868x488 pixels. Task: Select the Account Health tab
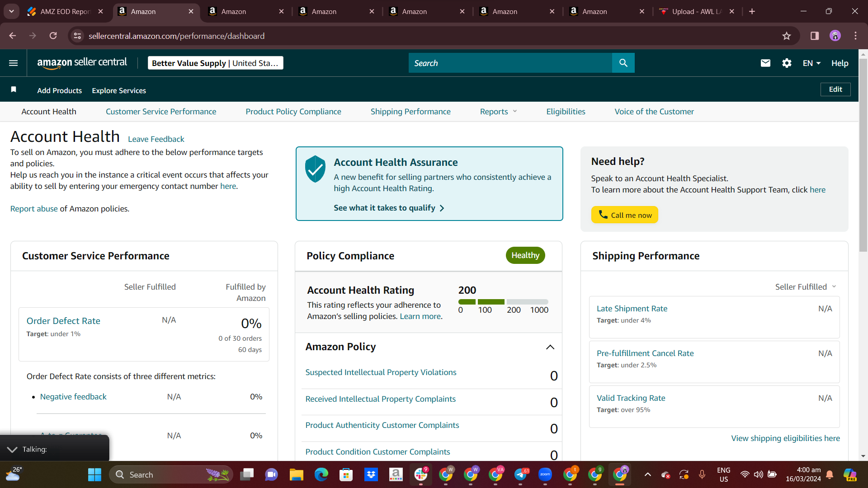click(x=49, y=112)
